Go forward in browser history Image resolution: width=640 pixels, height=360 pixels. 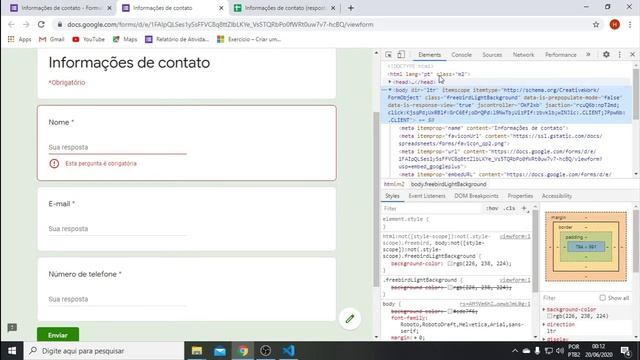pyautogui.click(x=26, y=24)
